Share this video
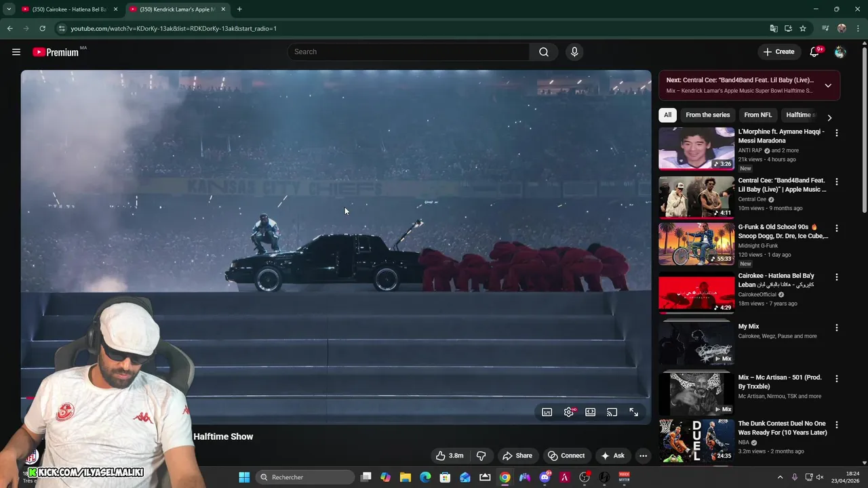The height and width of the screenshot is (488, 868). click(517, 455)
